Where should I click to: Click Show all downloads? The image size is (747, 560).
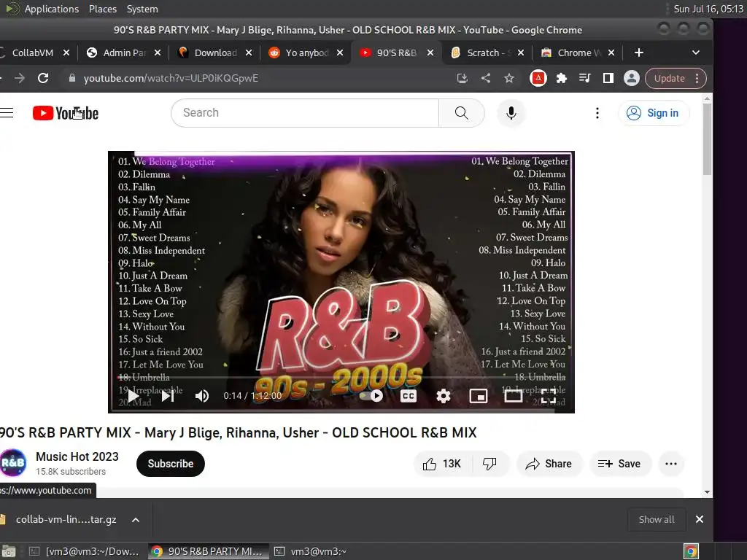(656, 519)
